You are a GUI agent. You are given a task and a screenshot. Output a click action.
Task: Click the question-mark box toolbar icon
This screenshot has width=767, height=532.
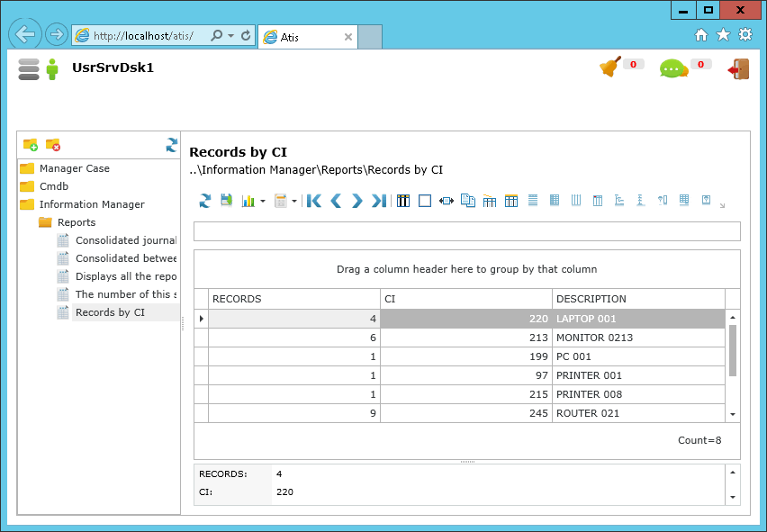point(706,200)
